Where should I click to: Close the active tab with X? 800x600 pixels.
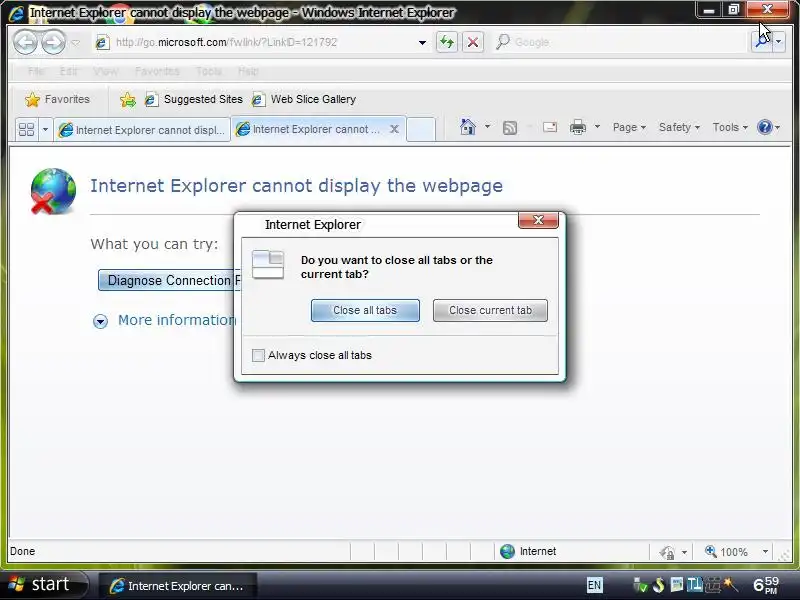[x=394, y=129]
